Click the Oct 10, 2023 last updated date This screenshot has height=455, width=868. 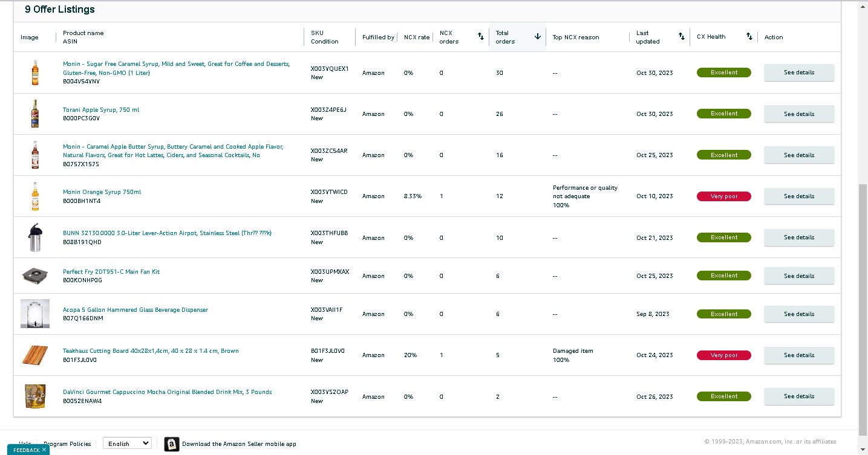coord(654,196)
